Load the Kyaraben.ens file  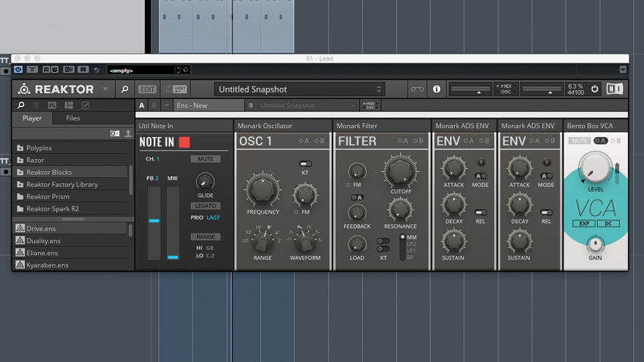(x=70, y=265)
